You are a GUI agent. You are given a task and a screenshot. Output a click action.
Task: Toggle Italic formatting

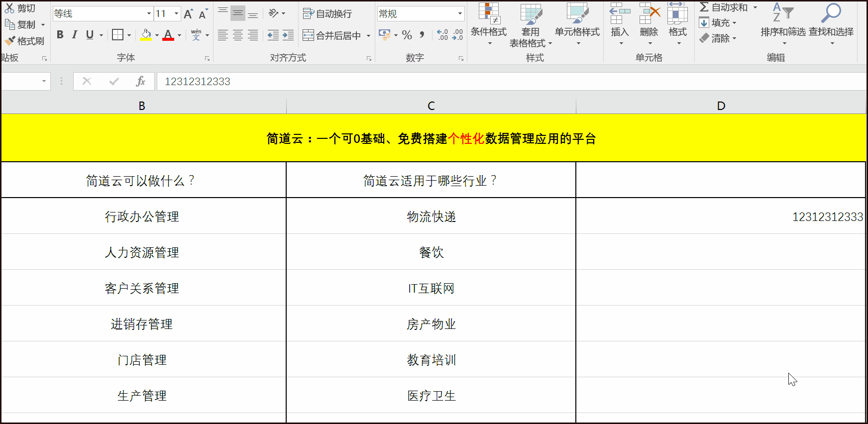coord(75,35)
